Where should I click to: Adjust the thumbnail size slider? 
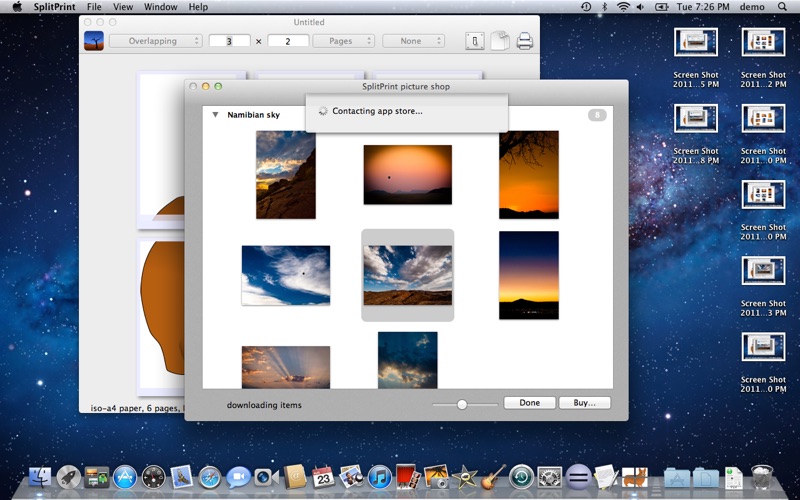[462, 404]
